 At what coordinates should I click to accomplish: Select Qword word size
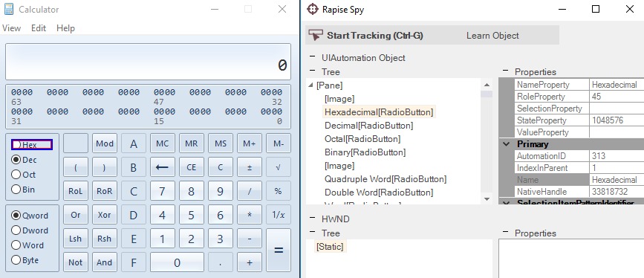30,216
